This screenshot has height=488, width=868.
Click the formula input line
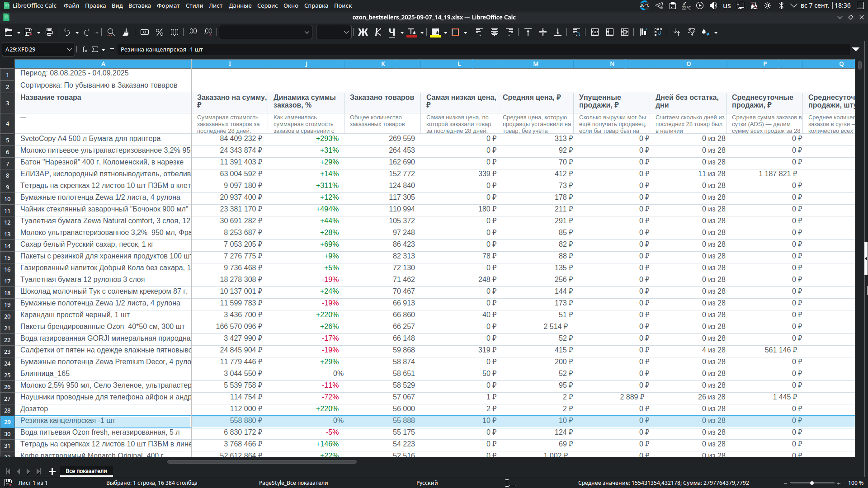[484, 49]
